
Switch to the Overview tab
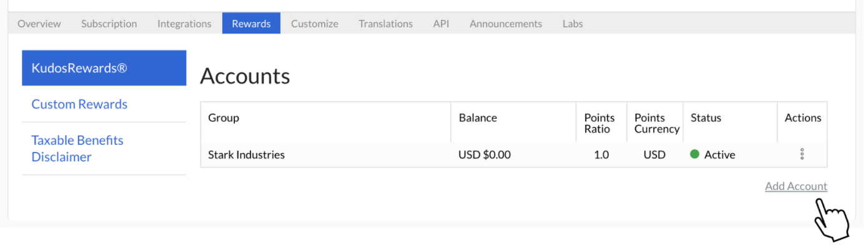click(39, 24)
